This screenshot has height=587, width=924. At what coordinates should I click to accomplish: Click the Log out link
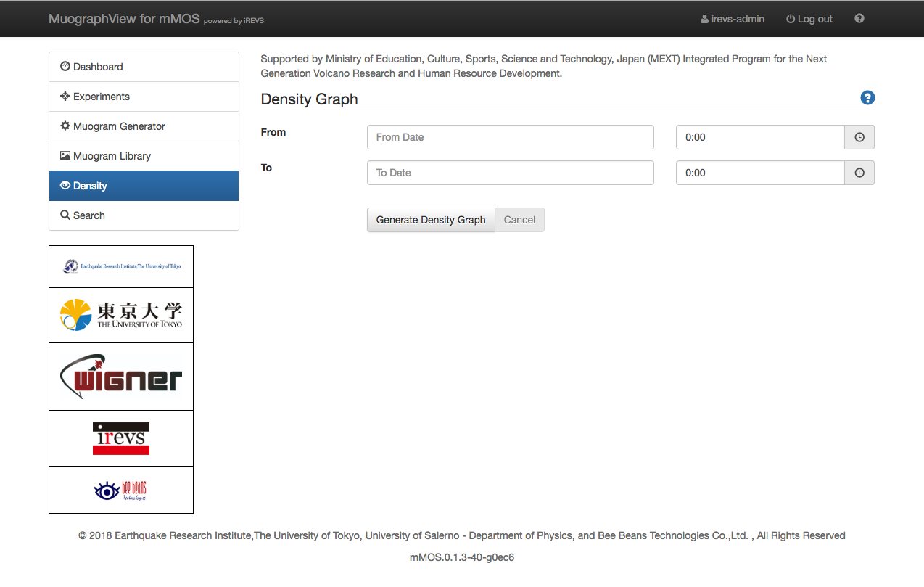[x=809, y=19]
